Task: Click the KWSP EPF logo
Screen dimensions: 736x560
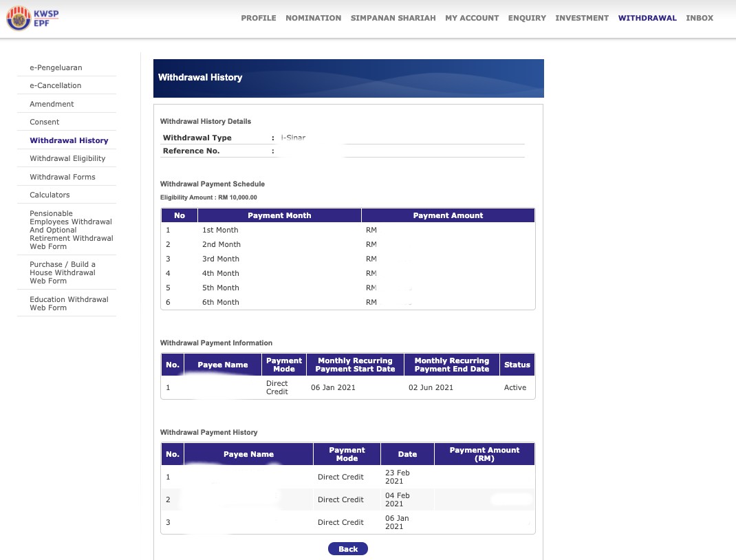Action: pos(33,18)
